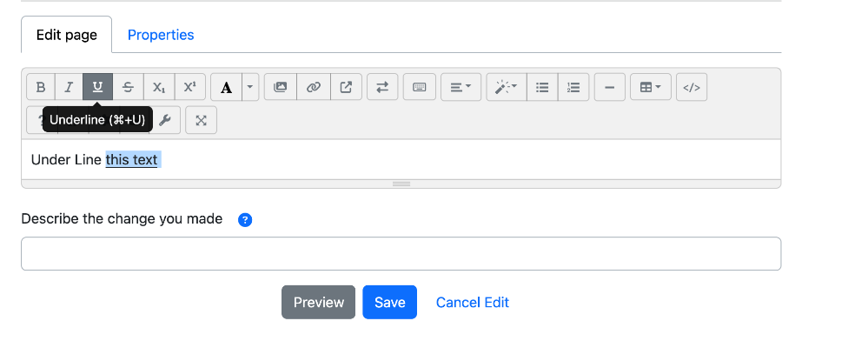Image resolution: width=868 pixels, height=341 pixels.
Task: Click the font color A button
Action: point(226,87)
